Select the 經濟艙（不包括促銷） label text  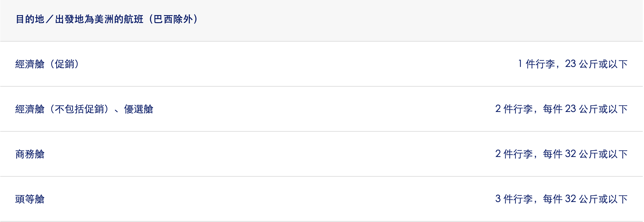point(62,109)
